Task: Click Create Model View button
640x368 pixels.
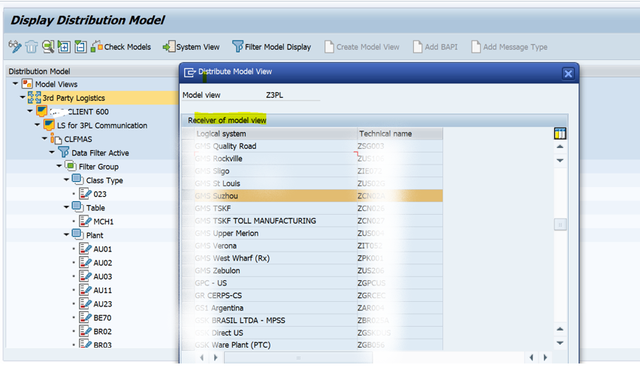Action: (362, 47)
